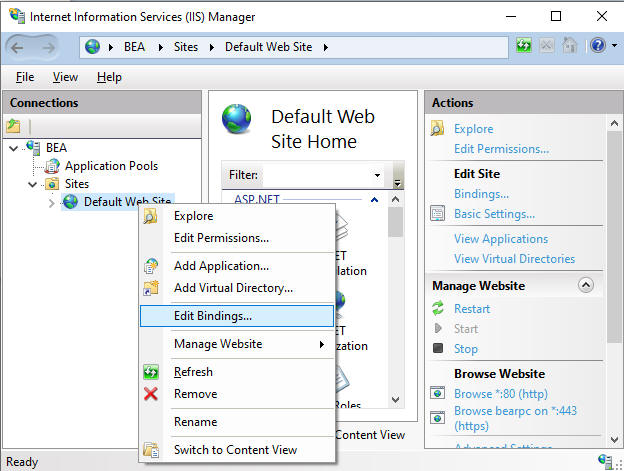The image size is (624, 471).
Task: Open the blue help question icon
Action: [598, 45]
